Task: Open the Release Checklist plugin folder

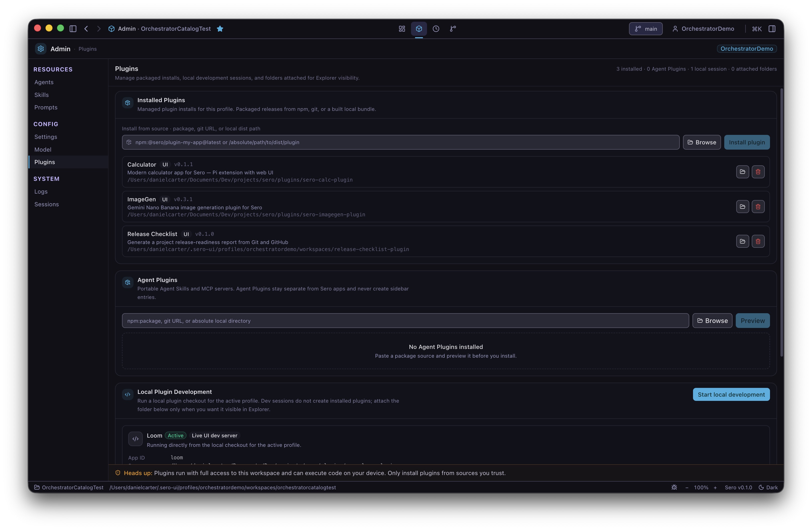Action: tap(742, 241)
